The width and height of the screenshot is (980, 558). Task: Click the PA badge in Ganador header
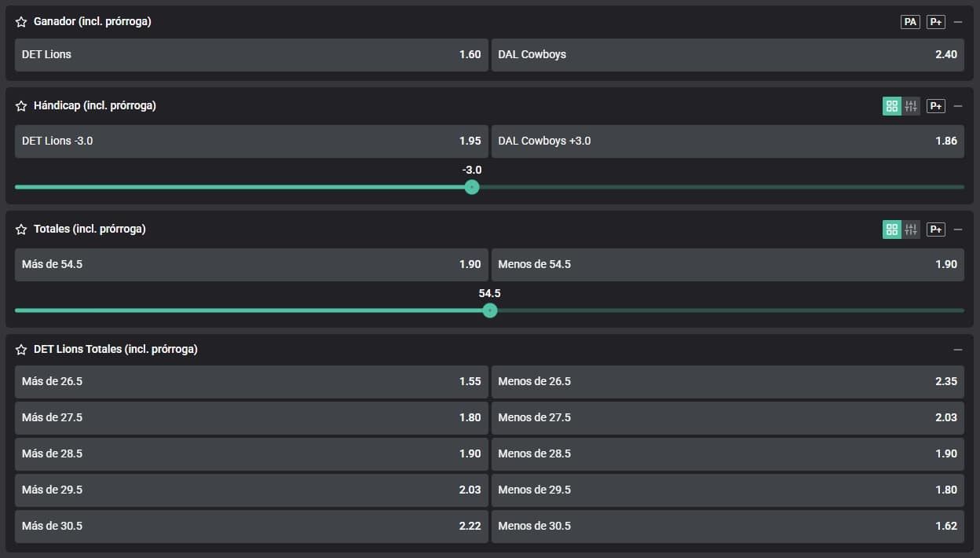[x=910, y=22]
